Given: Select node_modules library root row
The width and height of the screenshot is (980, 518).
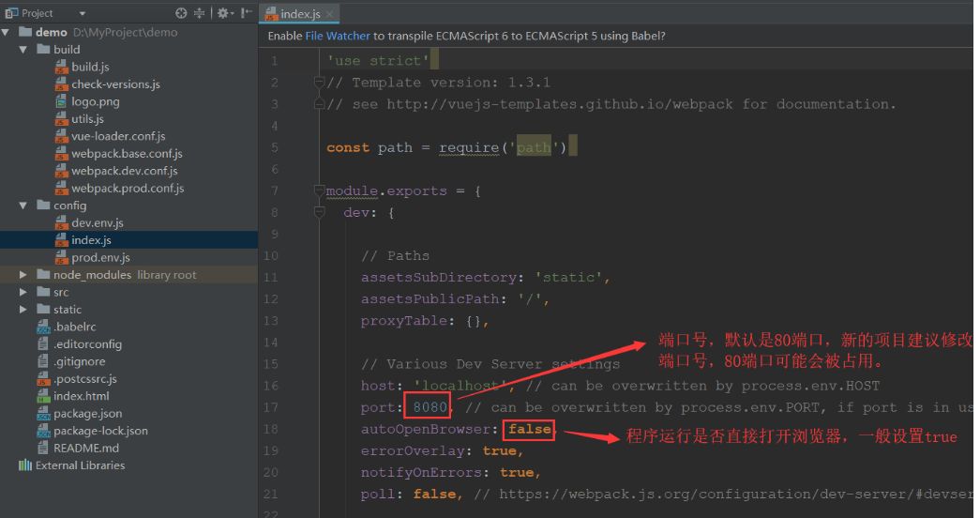Looking at the screenshot, I should 128,275.
